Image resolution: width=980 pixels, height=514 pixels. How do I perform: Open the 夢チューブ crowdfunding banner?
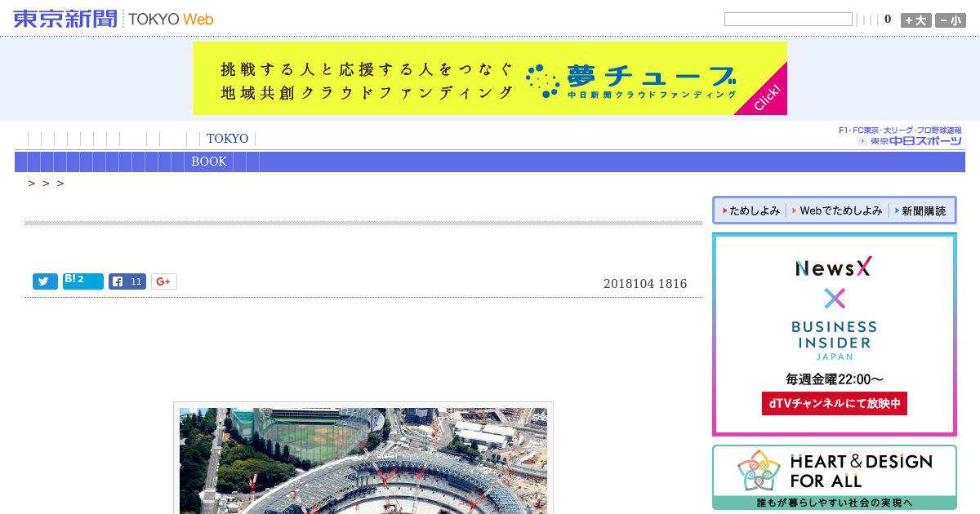(x=490, y=78)
